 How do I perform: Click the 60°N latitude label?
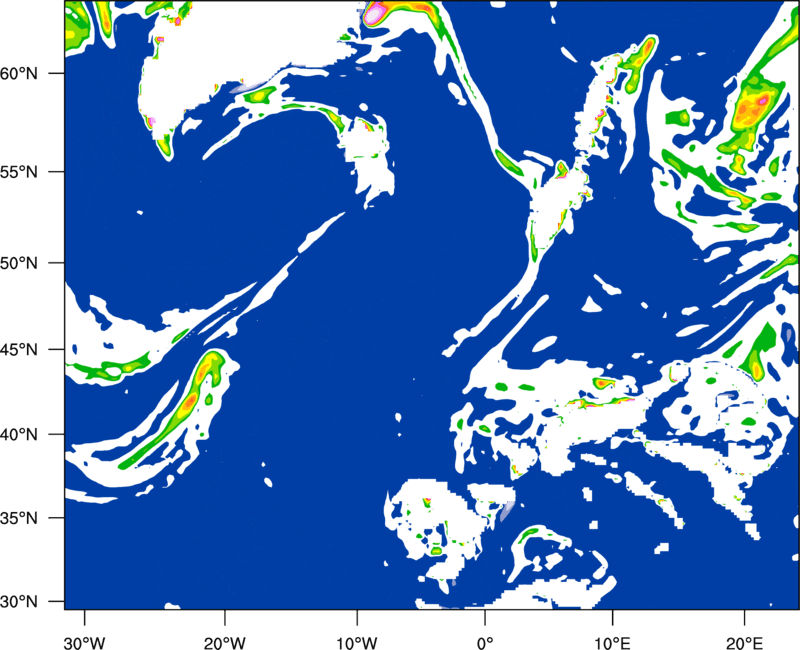click(19, 73)
